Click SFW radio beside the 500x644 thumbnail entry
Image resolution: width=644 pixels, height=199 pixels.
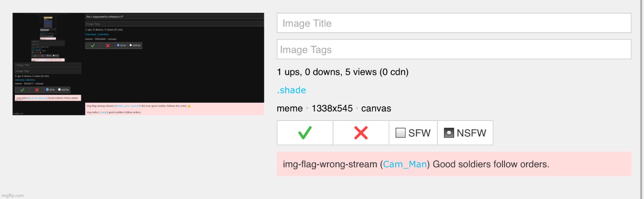point(121,45)
